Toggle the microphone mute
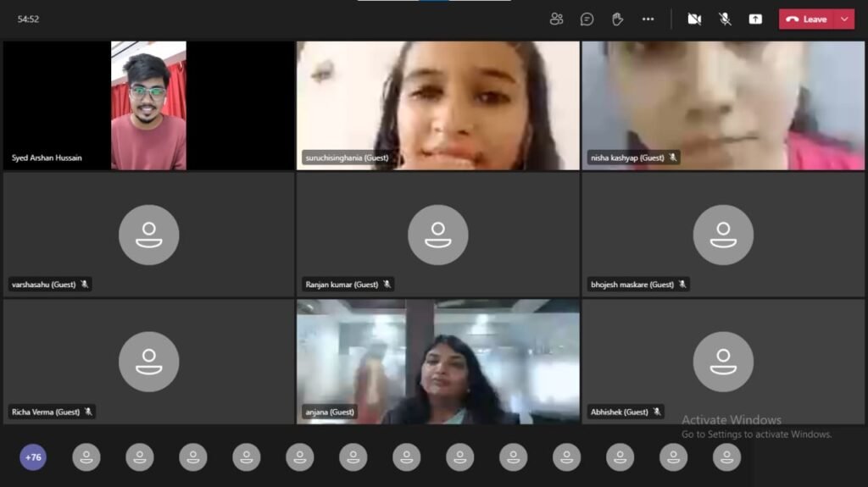This screenshot has height=487, width=868. tap(725, 19)
